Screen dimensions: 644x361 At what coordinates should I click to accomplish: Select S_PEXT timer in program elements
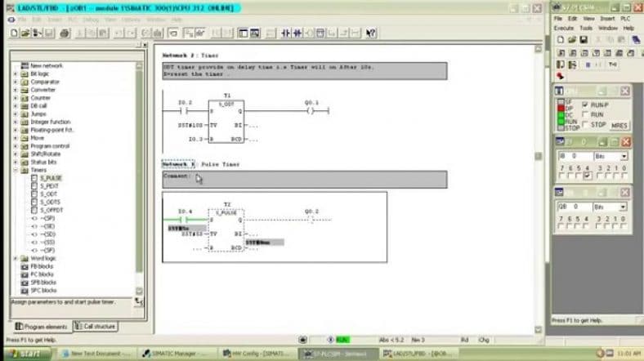click(49, 186)
